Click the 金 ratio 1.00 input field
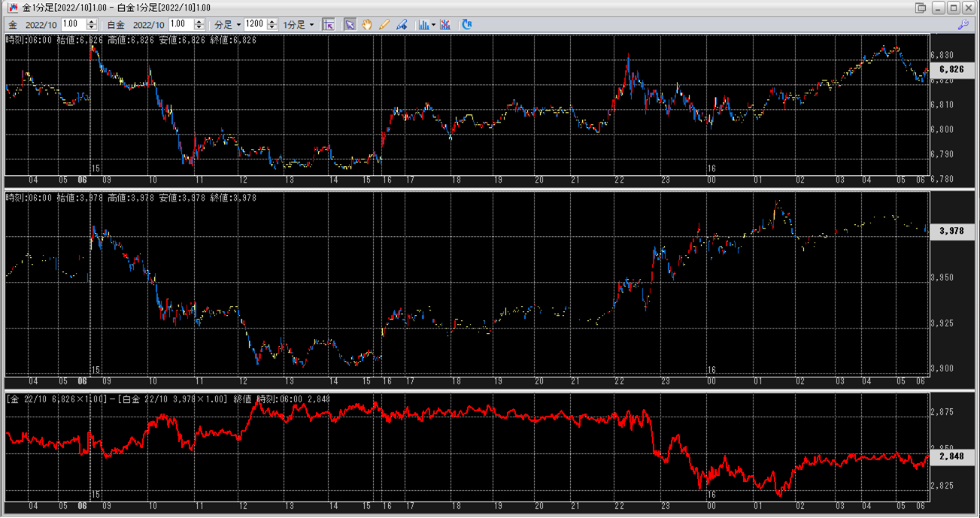This screenshot has height=518, width=980. (x=74, y=25)
